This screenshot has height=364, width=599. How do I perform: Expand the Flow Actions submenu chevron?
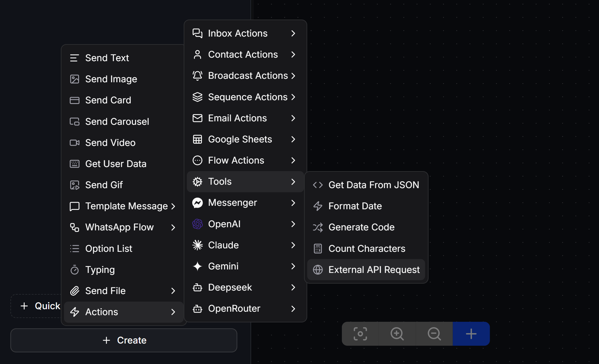coord(293,160)
